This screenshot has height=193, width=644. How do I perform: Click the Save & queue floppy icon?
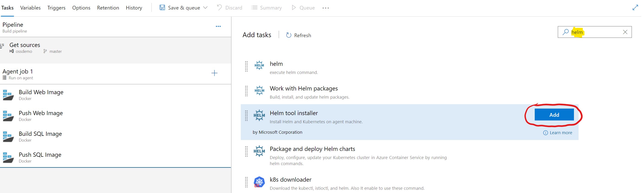coord(162,7)
